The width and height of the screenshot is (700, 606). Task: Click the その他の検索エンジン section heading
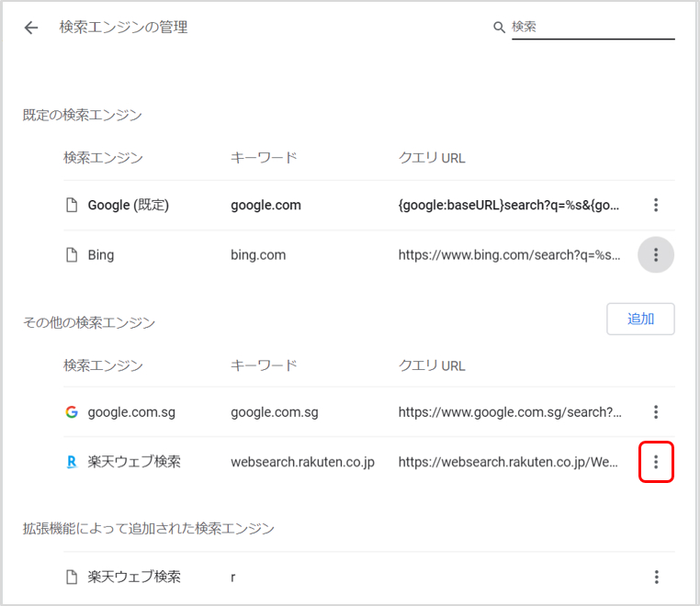[x=89, y=322]
